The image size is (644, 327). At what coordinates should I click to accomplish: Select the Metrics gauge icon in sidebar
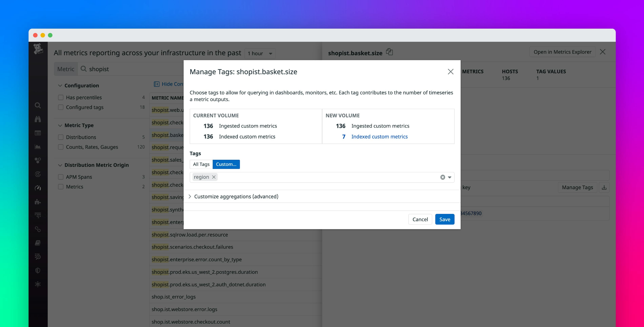[38, 188]
